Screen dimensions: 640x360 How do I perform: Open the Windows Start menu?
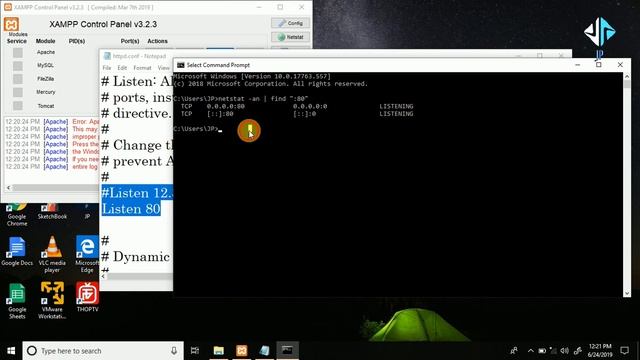pos(11,351)
